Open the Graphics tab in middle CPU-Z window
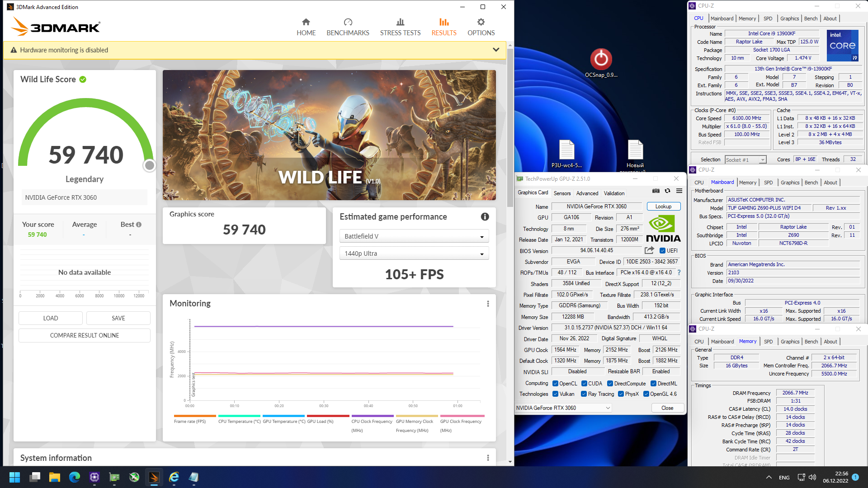Viewport: 868px width, 488px height. click(790, 183)
